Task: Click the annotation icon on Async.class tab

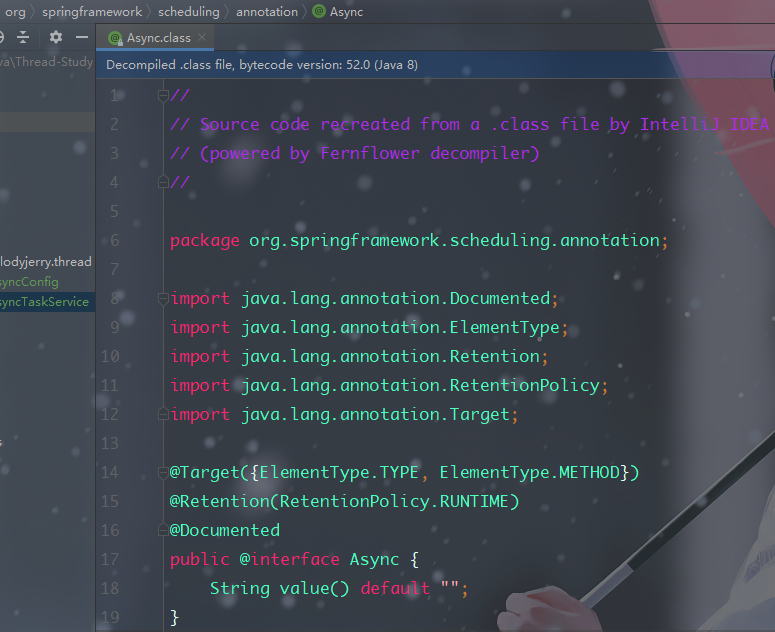Action: (115, 38)
